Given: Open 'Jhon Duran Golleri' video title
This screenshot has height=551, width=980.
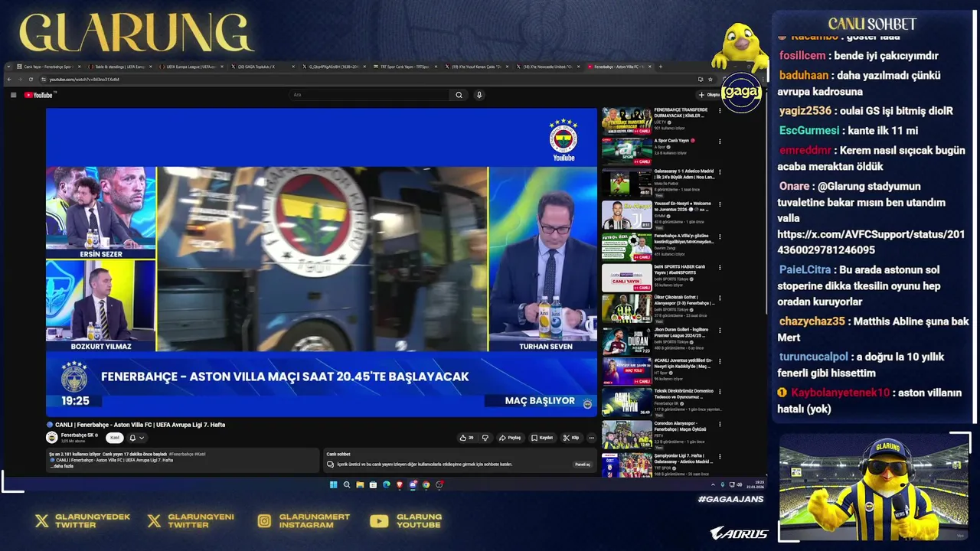Looking at the screenshot, I should [x=681, y=331].
